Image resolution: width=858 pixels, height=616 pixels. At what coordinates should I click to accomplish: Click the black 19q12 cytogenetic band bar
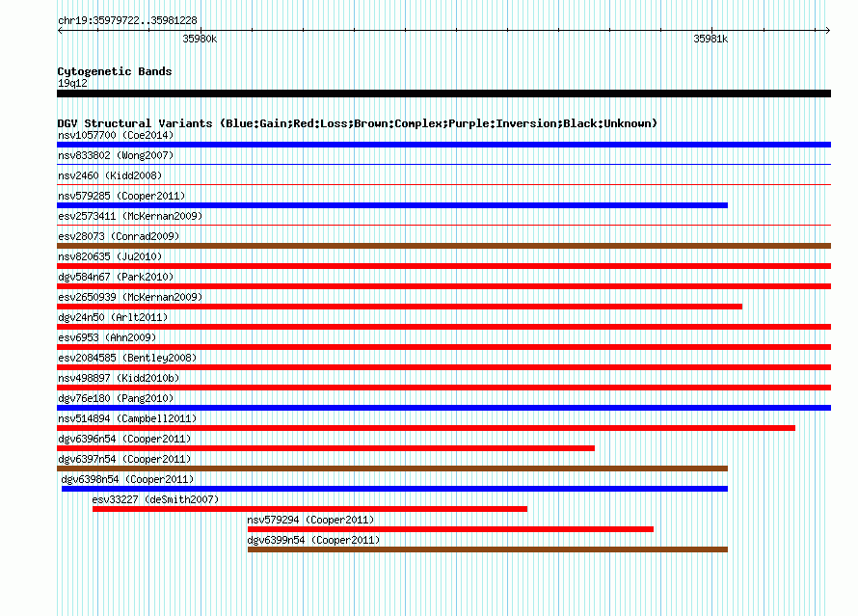point(443,94)
